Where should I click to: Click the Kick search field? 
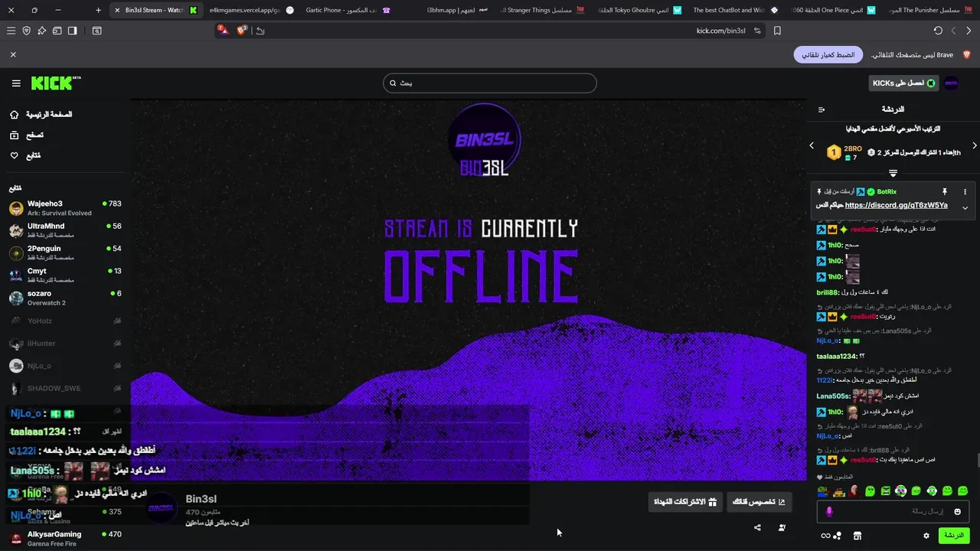tap(490, 83)
